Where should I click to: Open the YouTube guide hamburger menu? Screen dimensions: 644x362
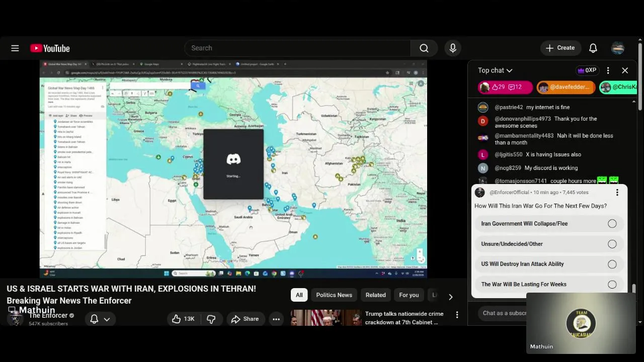click(15, 48)
